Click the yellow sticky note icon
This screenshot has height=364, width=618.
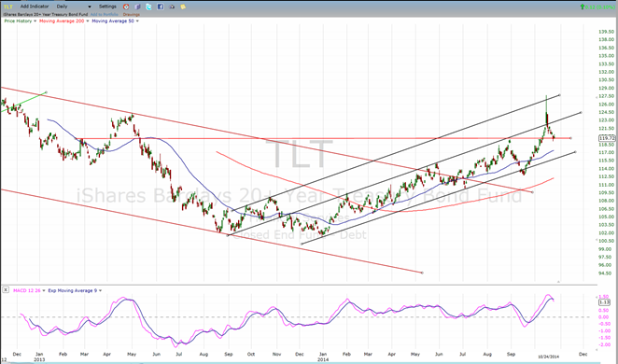coord(183,7)
